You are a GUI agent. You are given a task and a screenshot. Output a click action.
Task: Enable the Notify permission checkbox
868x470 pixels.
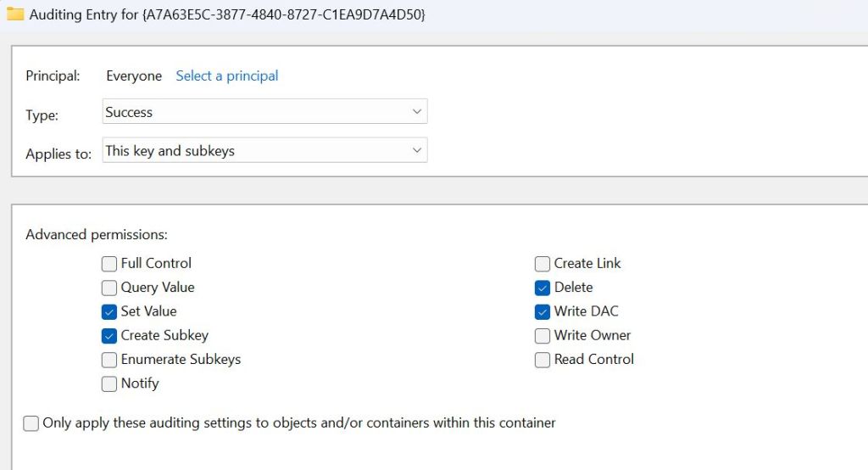click(109, 383)
